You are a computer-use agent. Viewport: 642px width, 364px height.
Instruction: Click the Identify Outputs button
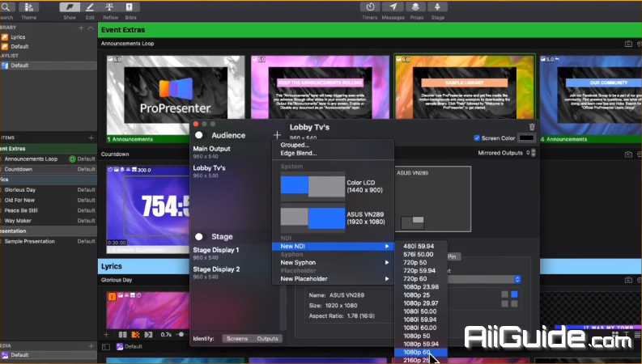coord(266,338)
